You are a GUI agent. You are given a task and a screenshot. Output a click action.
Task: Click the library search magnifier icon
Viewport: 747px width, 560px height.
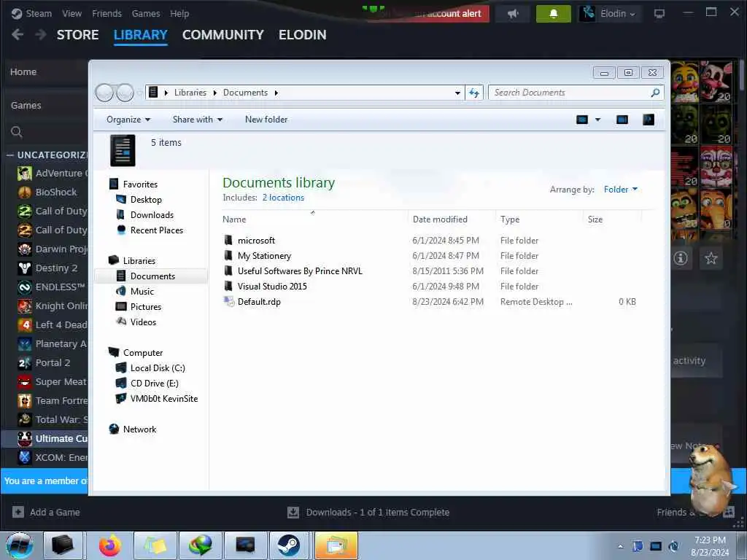[x=17, y=132]
